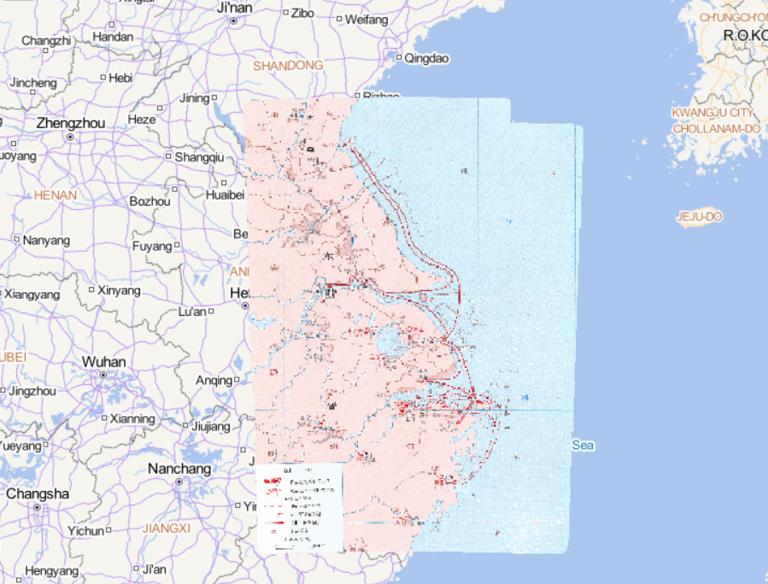The image size is (768, 584).
Task: Select the Zibo city label
Action: click(x=302, y=13)
